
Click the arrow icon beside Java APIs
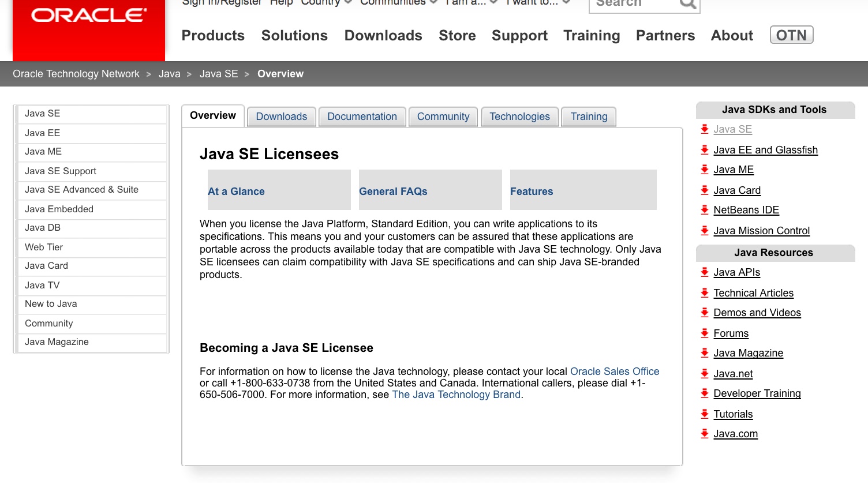click(705, 272)
